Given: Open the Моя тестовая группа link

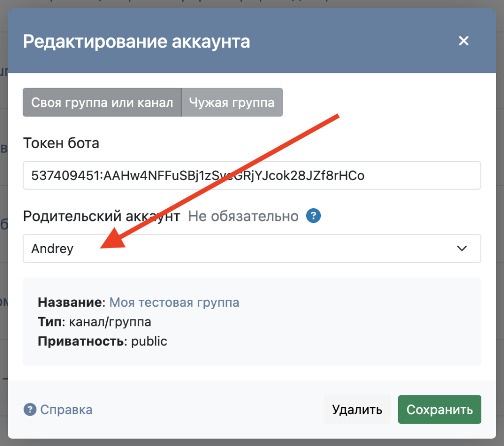Looking at the screenshot, I should (x=174, y=302).
